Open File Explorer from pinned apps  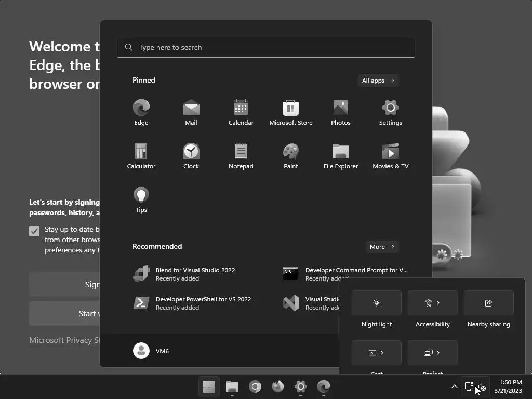(341, 156)
